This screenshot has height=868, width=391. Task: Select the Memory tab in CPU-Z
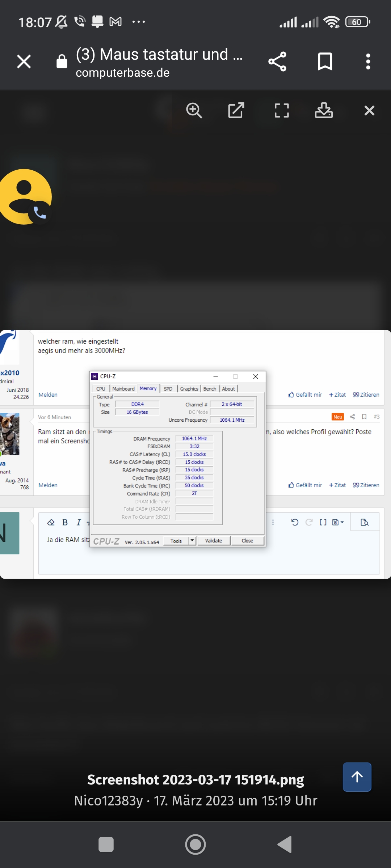click(x=148, y=388)
